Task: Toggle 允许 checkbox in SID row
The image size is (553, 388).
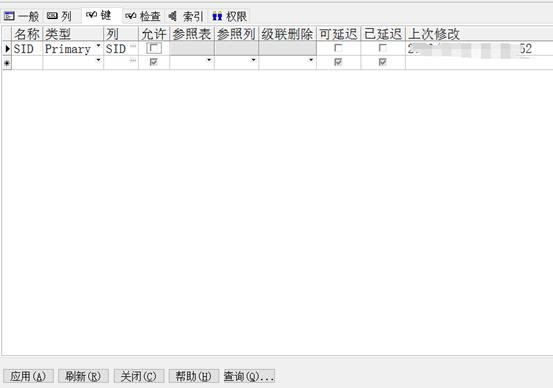Action: (154, 48)
